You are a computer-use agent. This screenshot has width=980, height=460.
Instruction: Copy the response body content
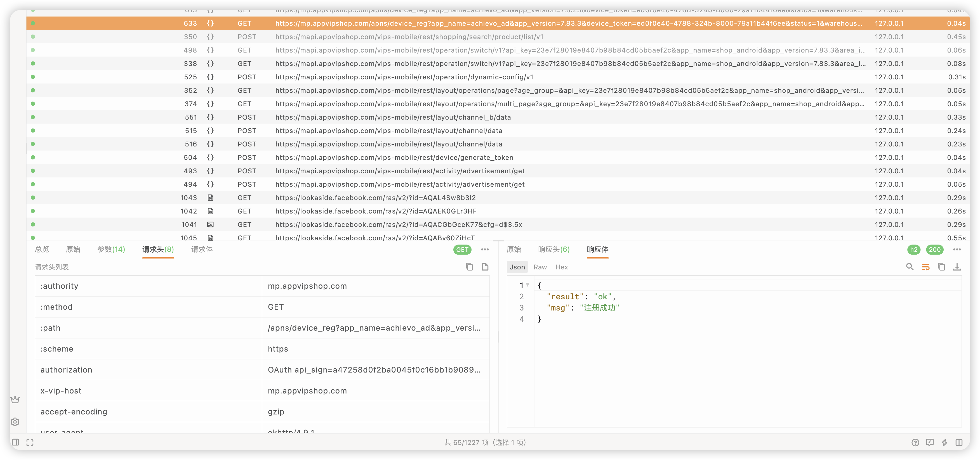[941, 267]
